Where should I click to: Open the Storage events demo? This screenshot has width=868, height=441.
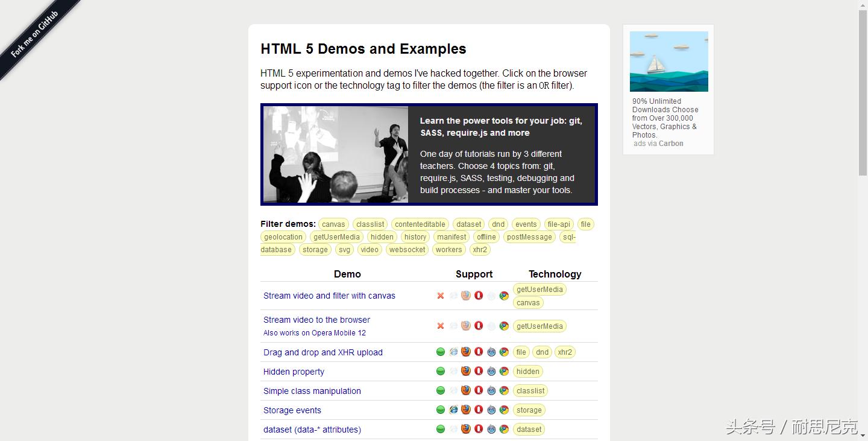click(x=292, y=410)
